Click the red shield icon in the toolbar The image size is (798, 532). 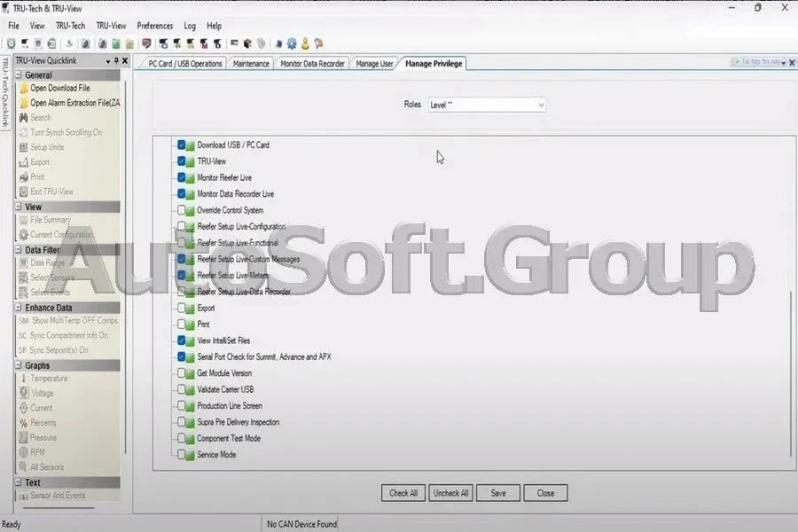pyautogui.click(x=146, y=43)
